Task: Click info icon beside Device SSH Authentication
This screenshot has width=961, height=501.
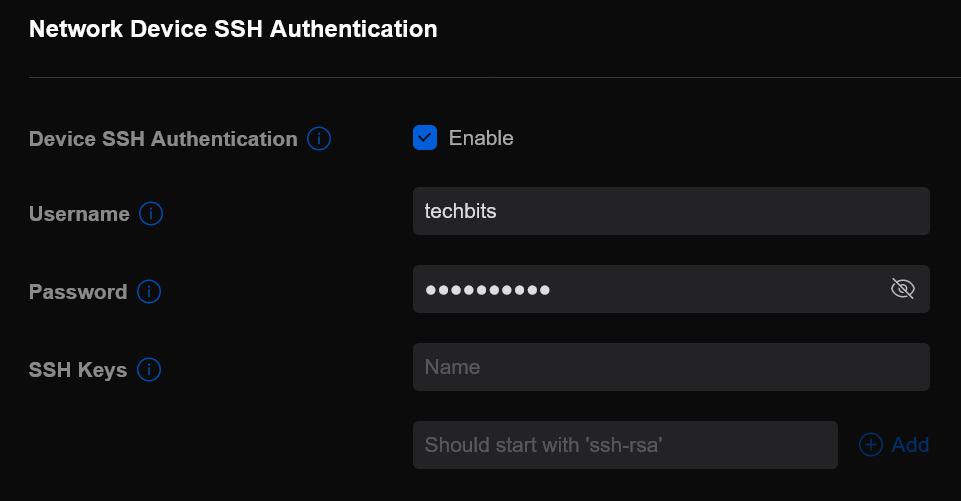Action: (x=319, y=139)
